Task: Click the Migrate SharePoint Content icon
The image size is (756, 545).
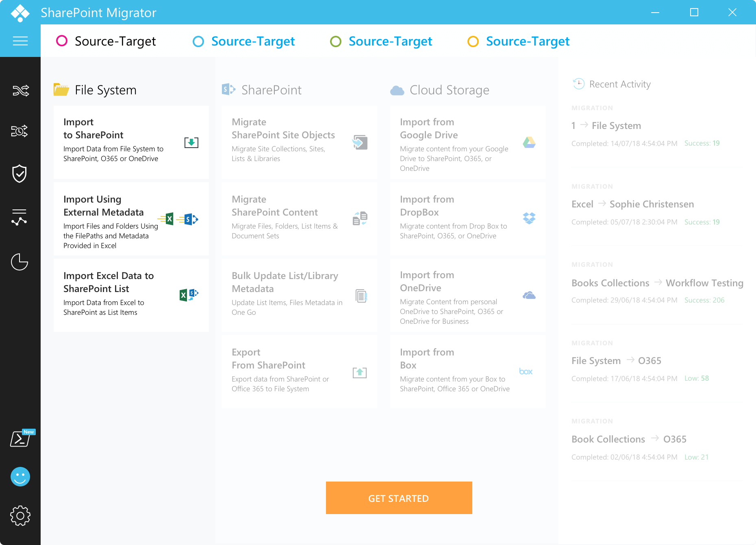Action: tap(360, 218)
